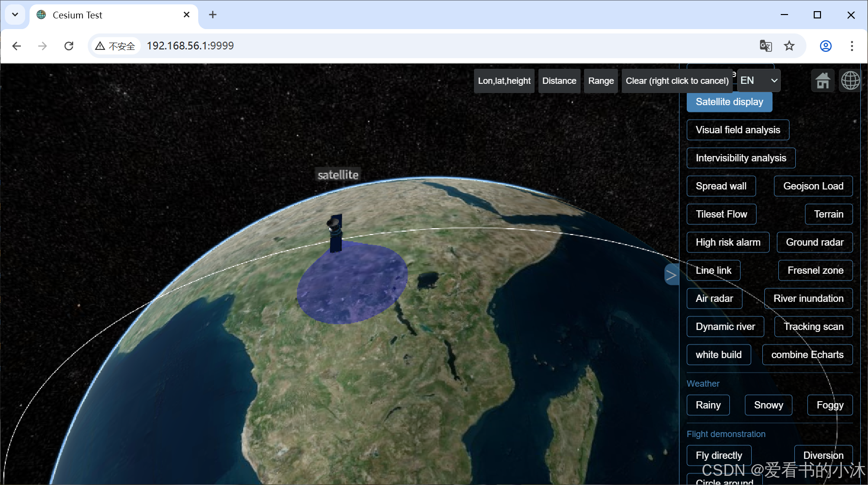Click the combine Echarts button
The height and width of the screenshot is (485, 868).
pyautogui.click(x=807, y=355)
